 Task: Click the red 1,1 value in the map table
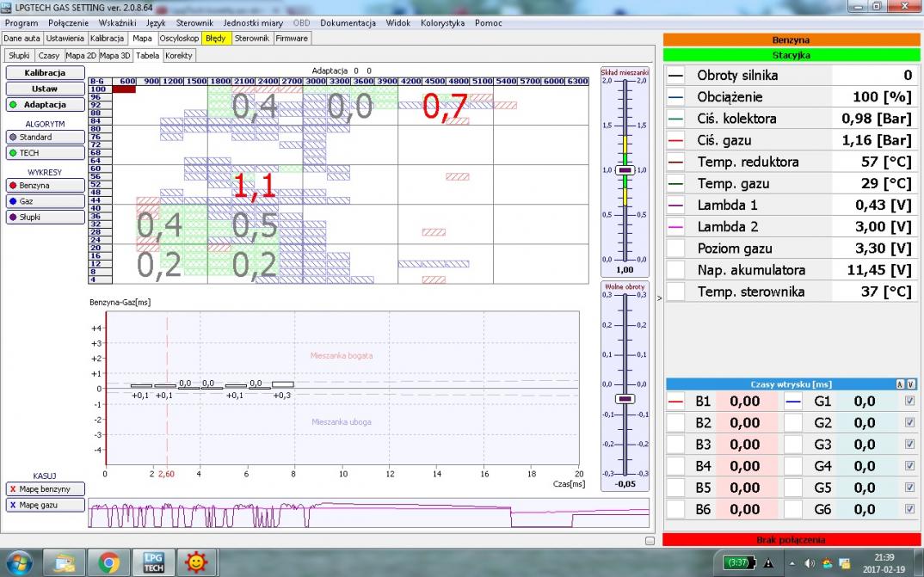255,186
